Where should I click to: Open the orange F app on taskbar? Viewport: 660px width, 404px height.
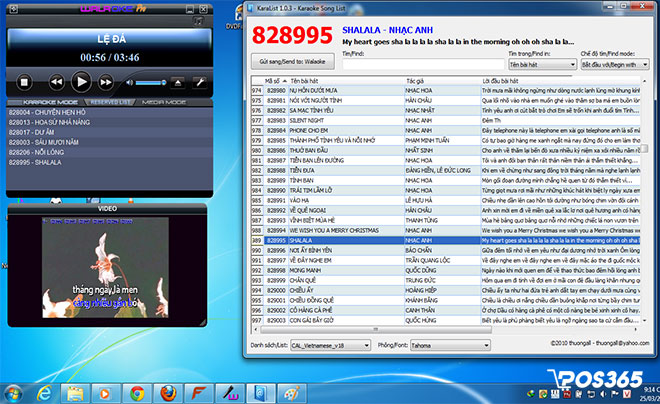(x=198, y=394)
